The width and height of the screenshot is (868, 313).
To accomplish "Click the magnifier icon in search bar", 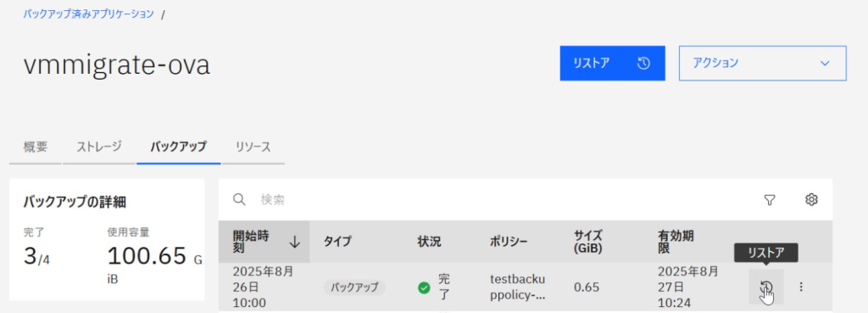I will click(x=239, y=199).
